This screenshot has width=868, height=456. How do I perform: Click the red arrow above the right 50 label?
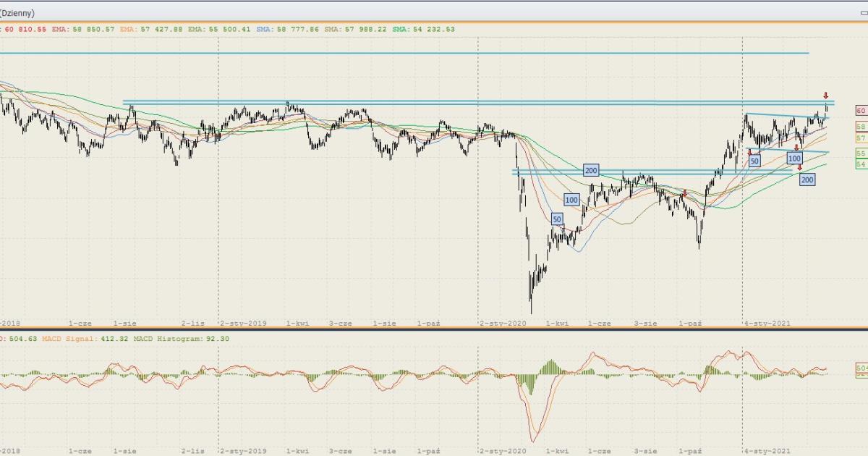point(749,152)
